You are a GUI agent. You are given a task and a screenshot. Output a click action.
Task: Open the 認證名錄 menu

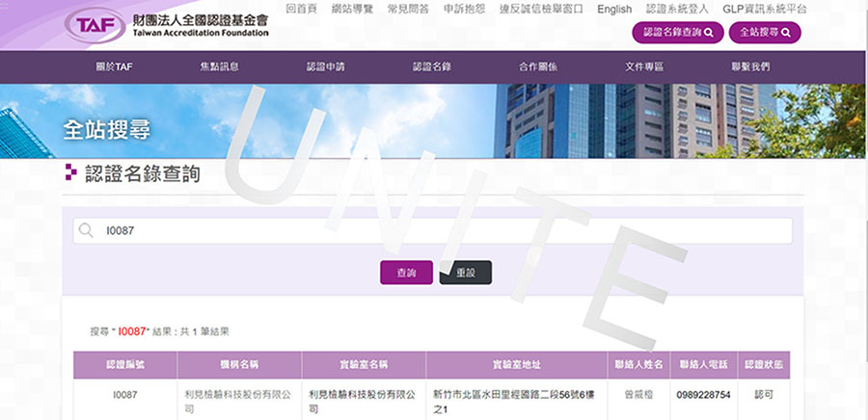pyautogui.click(x=432, y=66)
